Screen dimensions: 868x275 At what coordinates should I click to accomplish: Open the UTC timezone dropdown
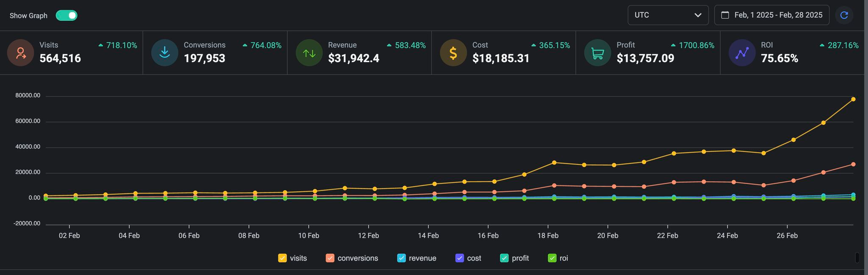click(x=668, y=15)
